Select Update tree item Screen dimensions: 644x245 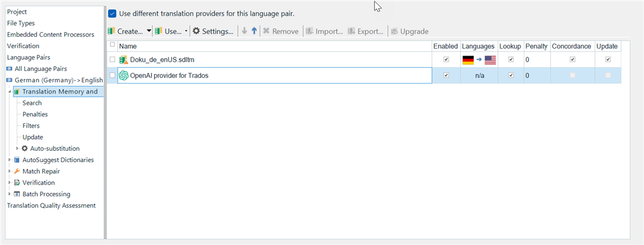pyautogui.click(x=32, y=137)
